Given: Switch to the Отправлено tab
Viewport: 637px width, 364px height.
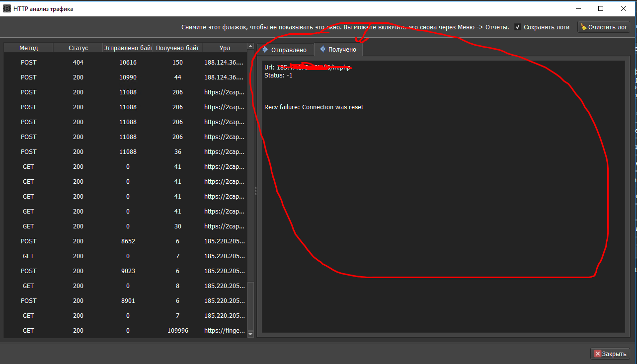Looking at the screenshot, I should (288, 49).
